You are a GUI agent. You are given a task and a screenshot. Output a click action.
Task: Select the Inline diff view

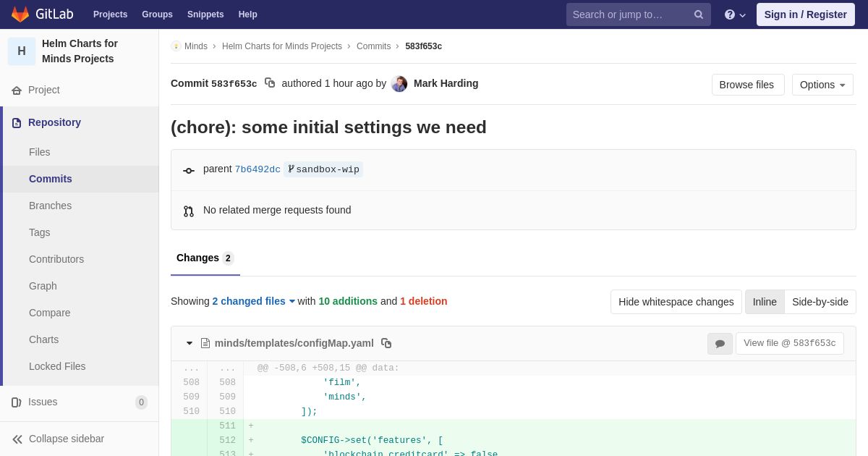(765, 302)
